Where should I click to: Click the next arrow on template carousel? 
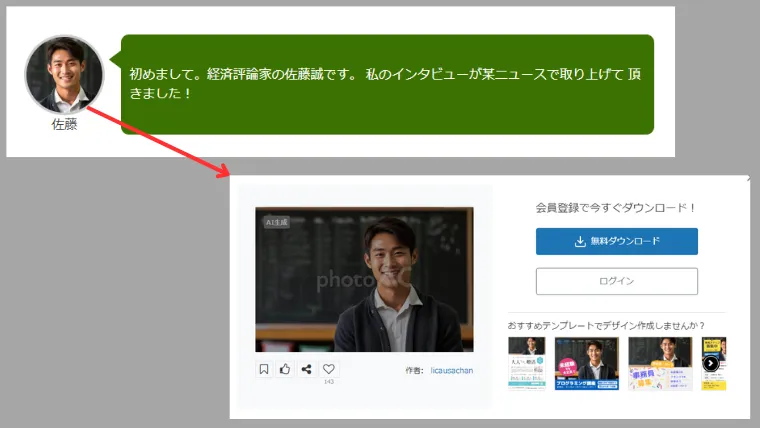(x=710, y=363)
